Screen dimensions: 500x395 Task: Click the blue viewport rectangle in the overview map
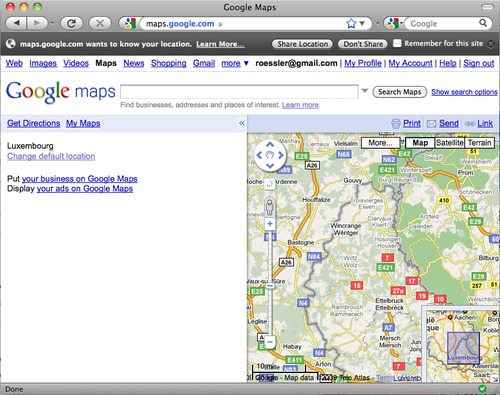tap(463, 348)
